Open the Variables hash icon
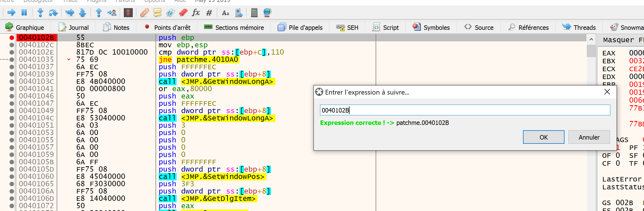The height and width of the screenshot is (211, 644). (x=209, y=12)
